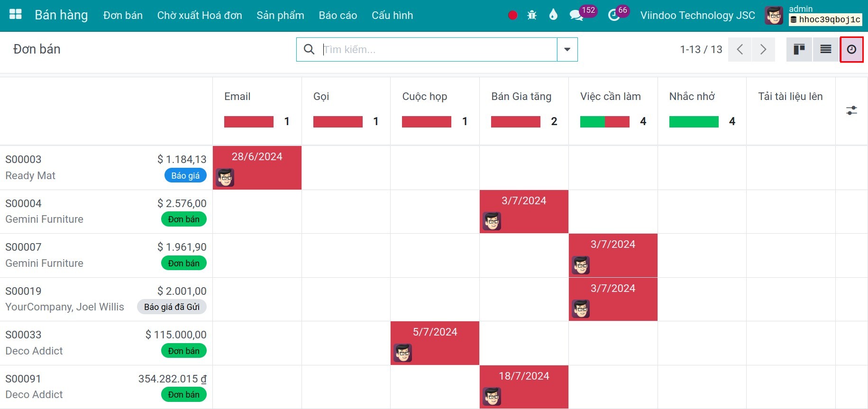The image size is (868, 409).
Task: Expand the search options dropdown arrow
Action: coord(567,49)
